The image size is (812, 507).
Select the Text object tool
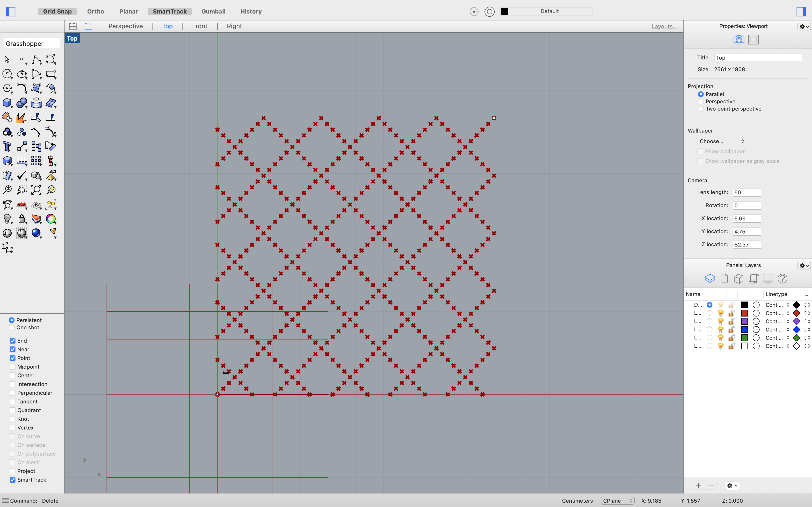point(7,147)
